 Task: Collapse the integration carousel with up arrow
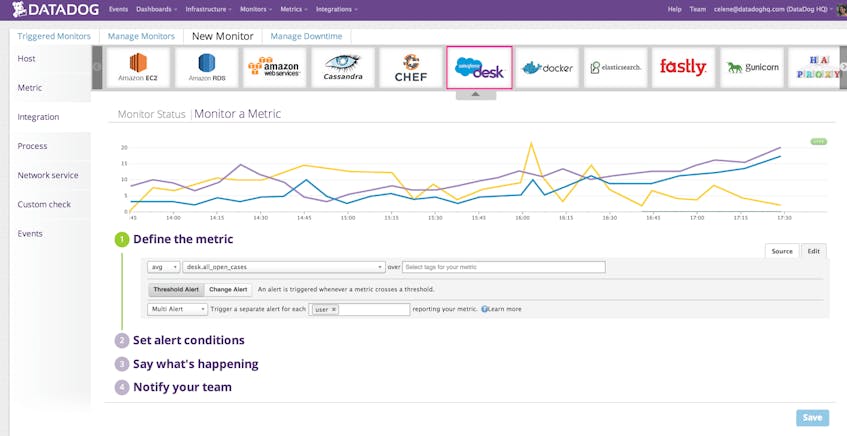click(476, 95)
